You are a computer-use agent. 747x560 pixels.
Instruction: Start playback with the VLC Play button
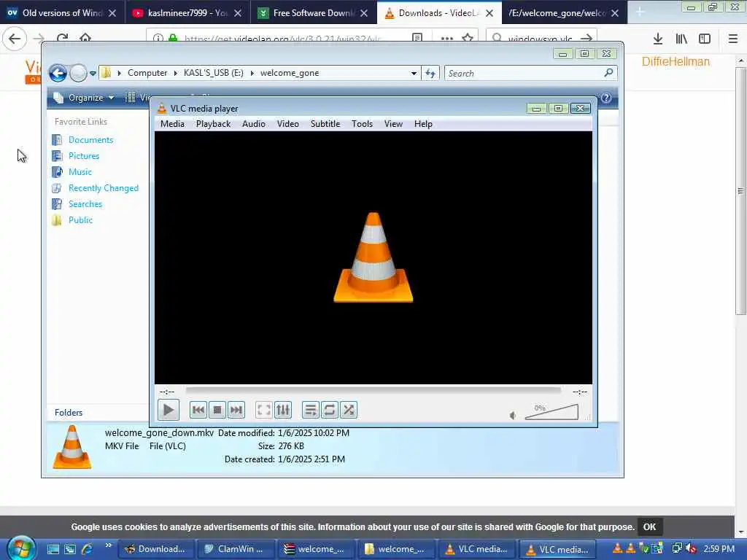tap(169, 410)
